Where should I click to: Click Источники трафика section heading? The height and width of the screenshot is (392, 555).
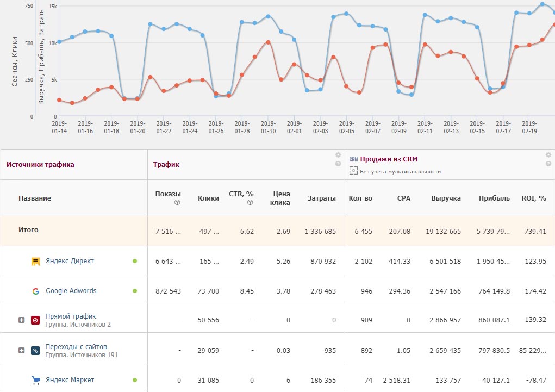coord(40,164)
